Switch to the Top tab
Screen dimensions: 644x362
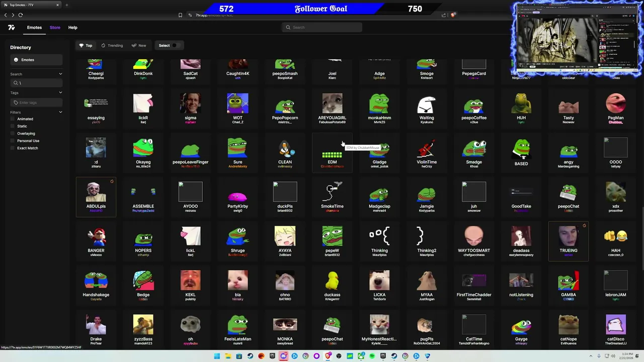[x=86, y=45]
